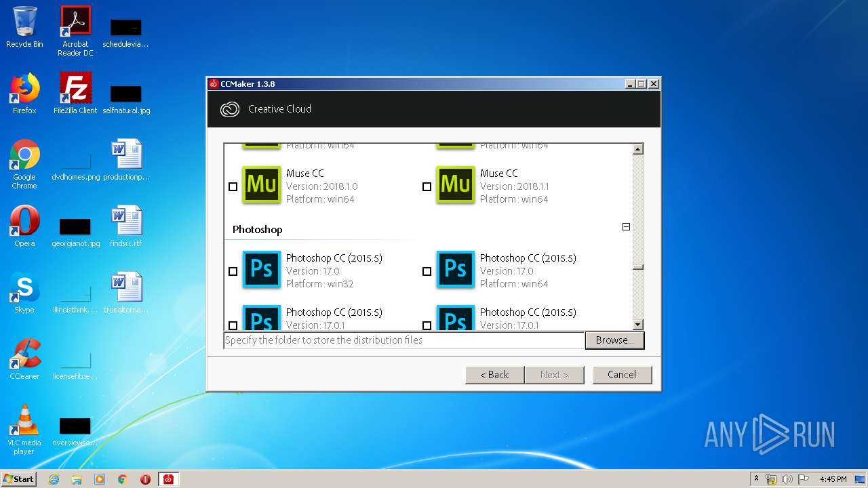Select the CCleaner desktop icon
868x488 pixels.
pyautogui.click(x=24, y=360)
